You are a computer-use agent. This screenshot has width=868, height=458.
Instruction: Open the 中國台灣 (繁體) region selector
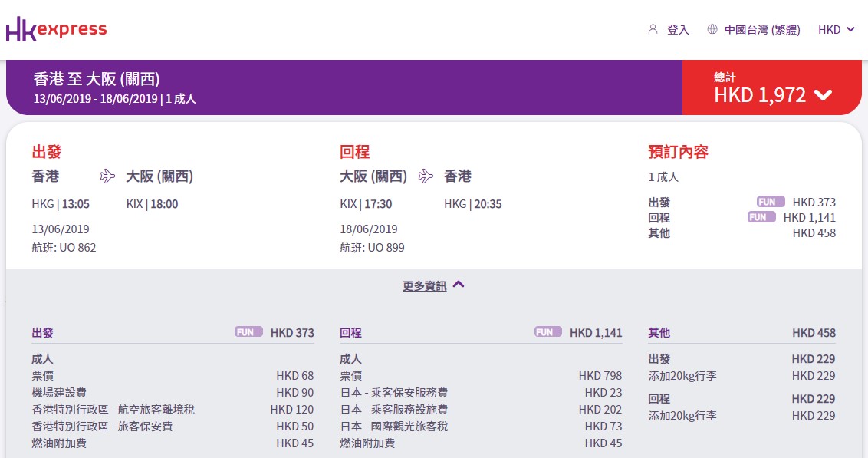click(x=762, y=29)
